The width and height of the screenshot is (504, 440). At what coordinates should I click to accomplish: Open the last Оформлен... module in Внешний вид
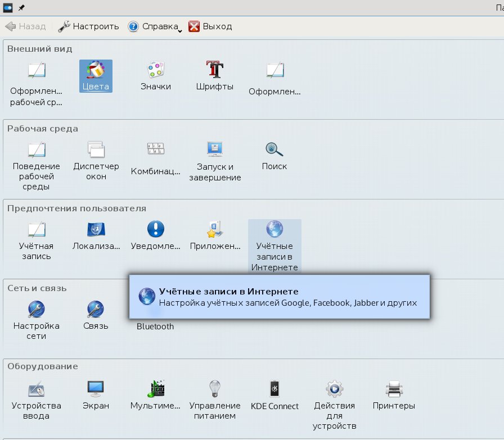click(x=274, y=79)
